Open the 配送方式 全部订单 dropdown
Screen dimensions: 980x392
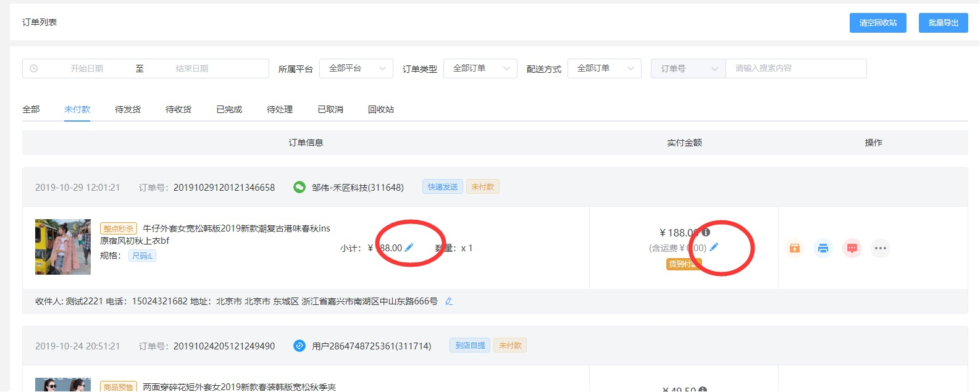[x=605, y=69]
